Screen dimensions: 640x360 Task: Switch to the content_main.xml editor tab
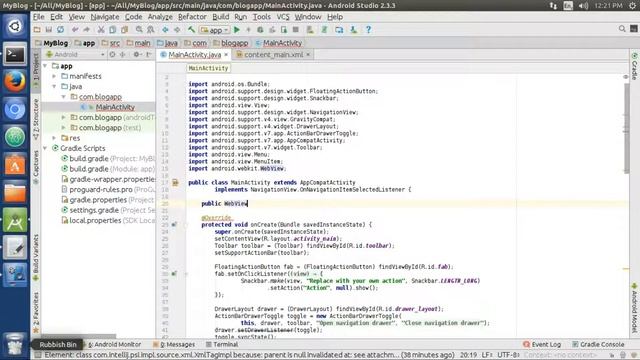tap(273, 55)
